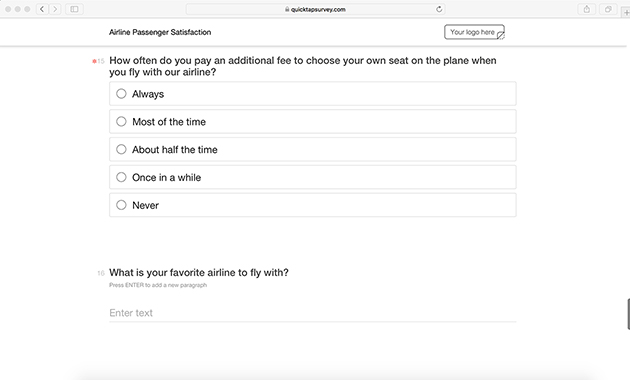This screenshot has width=630, height=380.
Task: Add a new tab with plus icon
Action: [626, 12]
